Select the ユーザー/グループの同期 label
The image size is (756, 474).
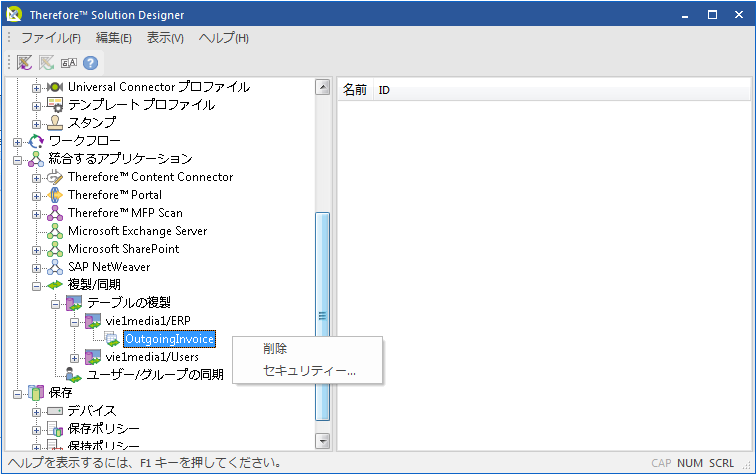[155, 375]
